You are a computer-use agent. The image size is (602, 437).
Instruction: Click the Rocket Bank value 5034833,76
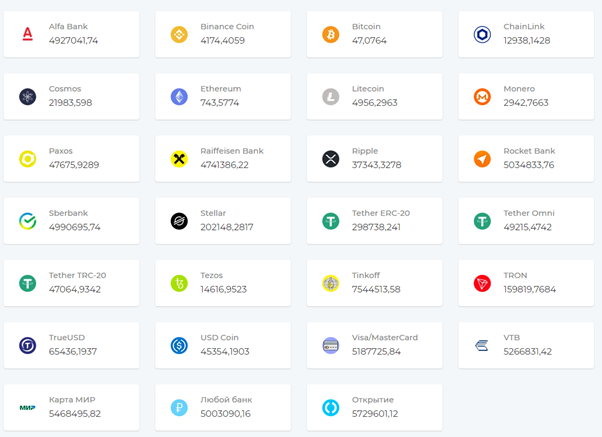click(x=529, y=165)
